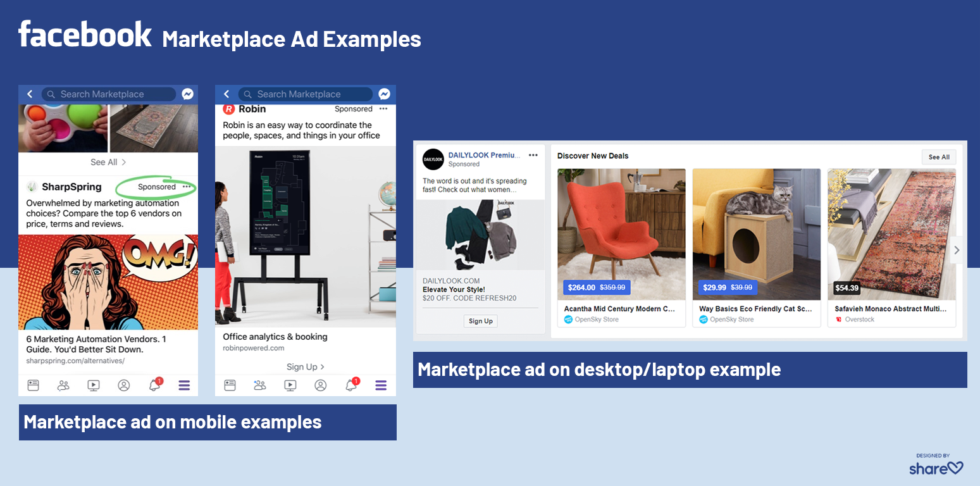The image size is (980, 486).
Task: Tap back arrow in Robin mobile screenshot
Action: click(x=226, y=94)
